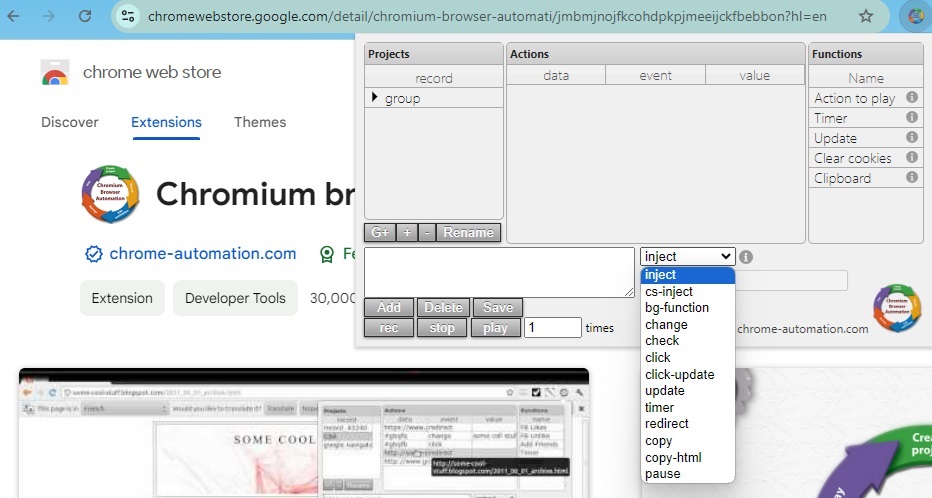Click the value field right of the dropdown
The height and width of the screenshot is (498, 932).
coord(792,280)
